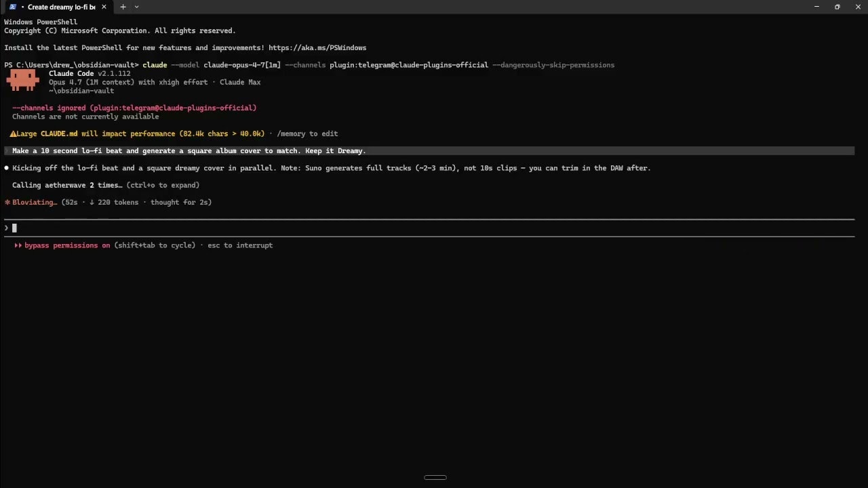Click 'Claude Code v2.1.112' version text

pos(90,73)
